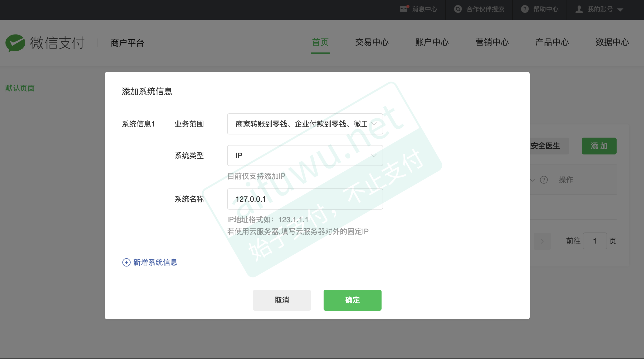Click the 目前仅支持添加IP hint text
The height and width of the screenshot is (359, 644).
coord(256,176)
